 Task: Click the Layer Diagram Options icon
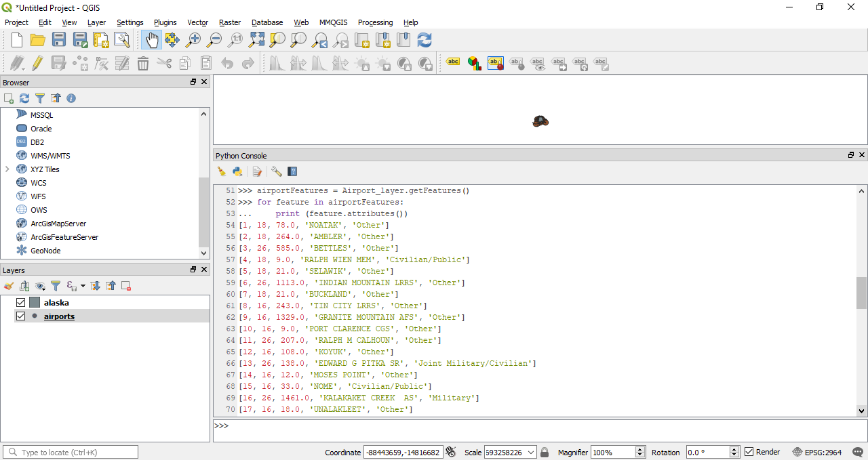[x=474, y=63]
